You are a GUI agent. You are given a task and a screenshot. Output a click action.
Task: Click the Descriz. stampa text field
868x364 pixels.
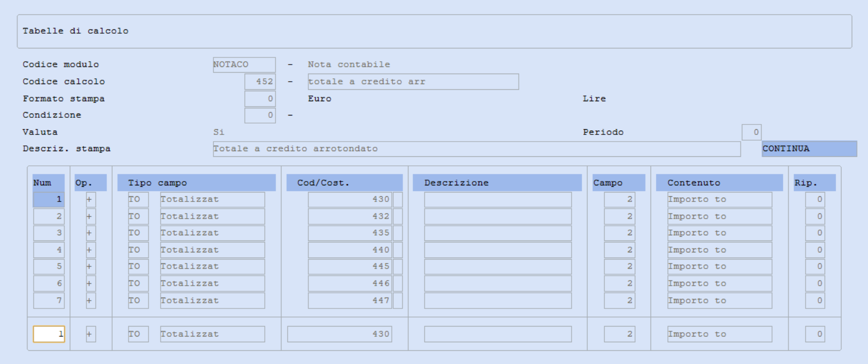point(477,149)
